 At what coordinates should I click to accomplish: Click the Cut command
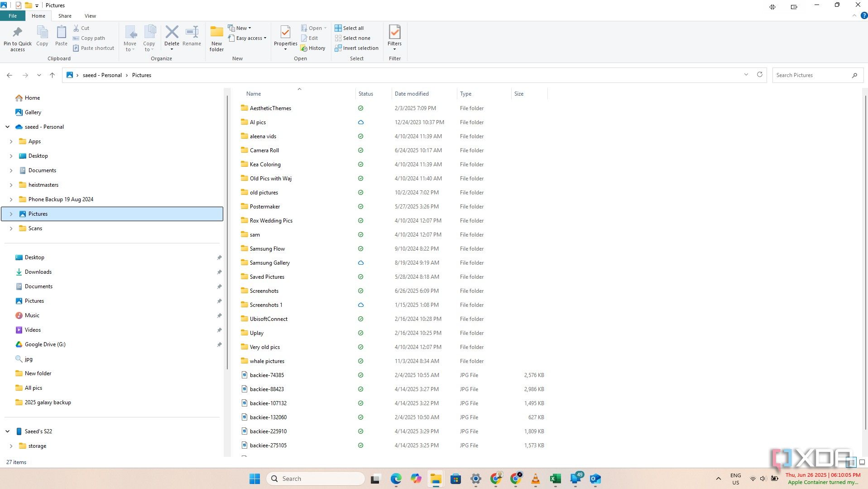click(x=81, y=28)
